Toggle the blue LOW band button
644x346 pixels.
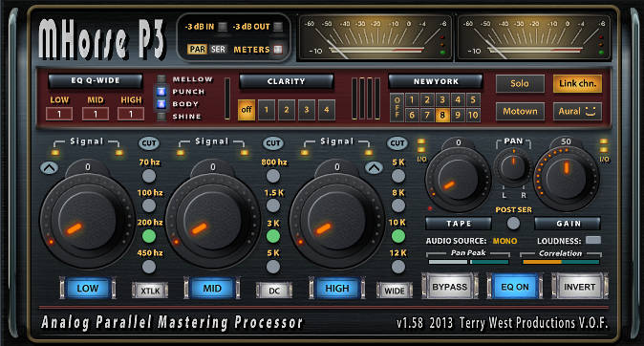[87, 288]
